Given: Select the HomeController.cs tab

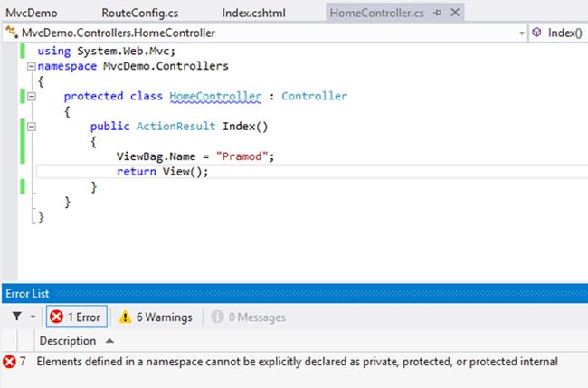Looking at the screenshot, I should (x=377, y=14).
